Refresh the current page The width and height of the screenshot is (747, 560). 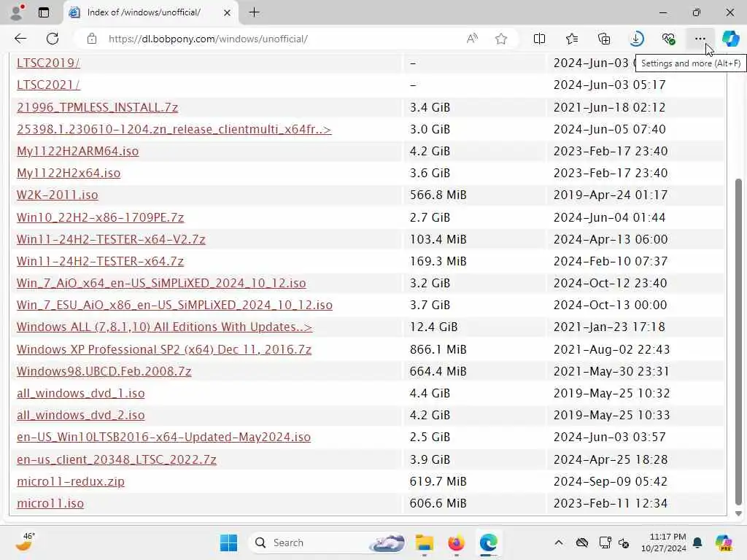point(53,39)
